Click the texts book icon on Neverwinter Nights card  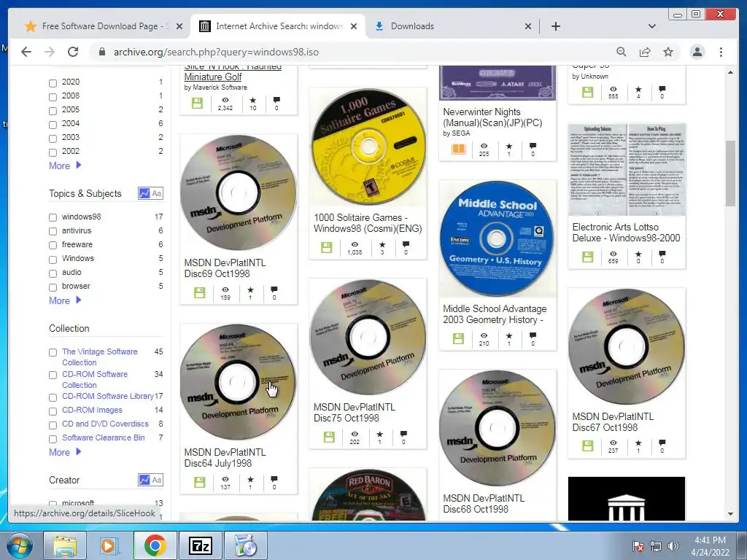[458, 149]
